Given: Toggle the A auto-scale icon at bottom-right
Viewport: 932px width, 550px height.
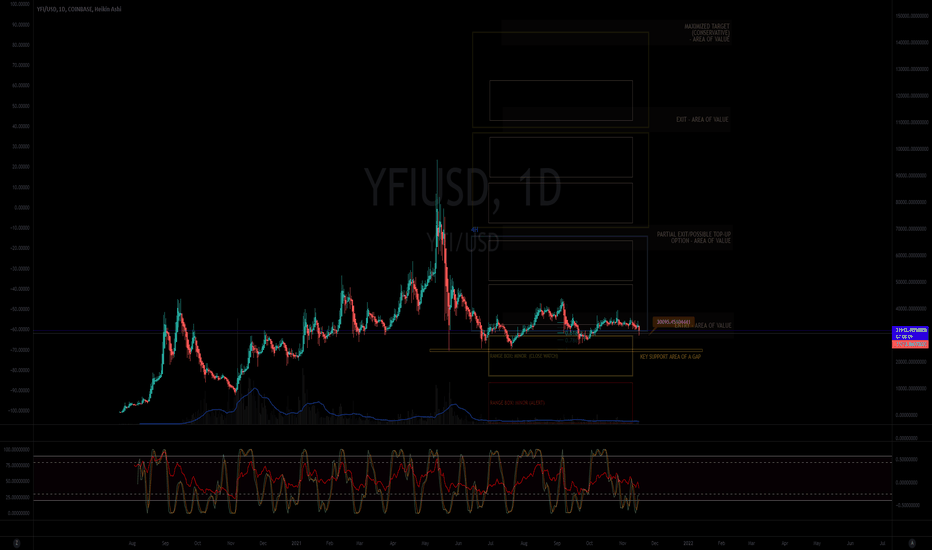Looking at the screenshot, I should pyautogui.click(x=912, y=543).
